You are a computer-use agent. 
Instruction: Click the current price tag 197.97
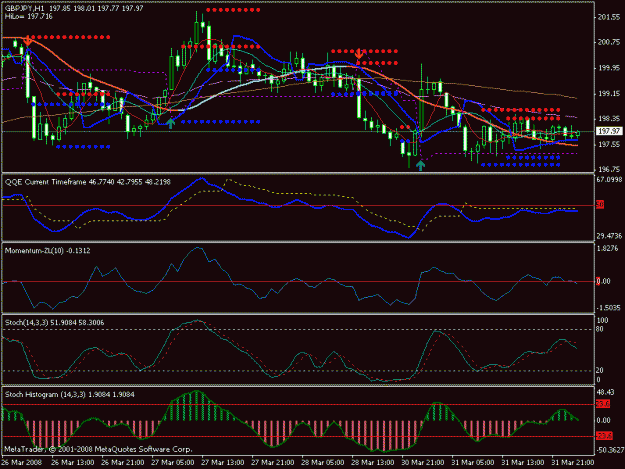pyautogui.click(x=609, y=131)
